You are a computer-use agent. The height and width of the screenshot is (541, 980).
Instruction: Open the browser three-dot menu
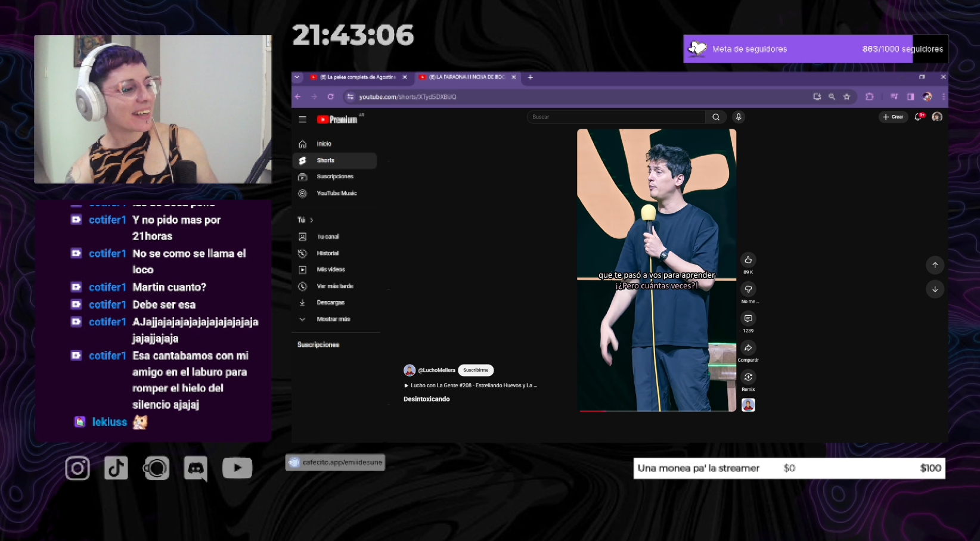pos(943,97)
